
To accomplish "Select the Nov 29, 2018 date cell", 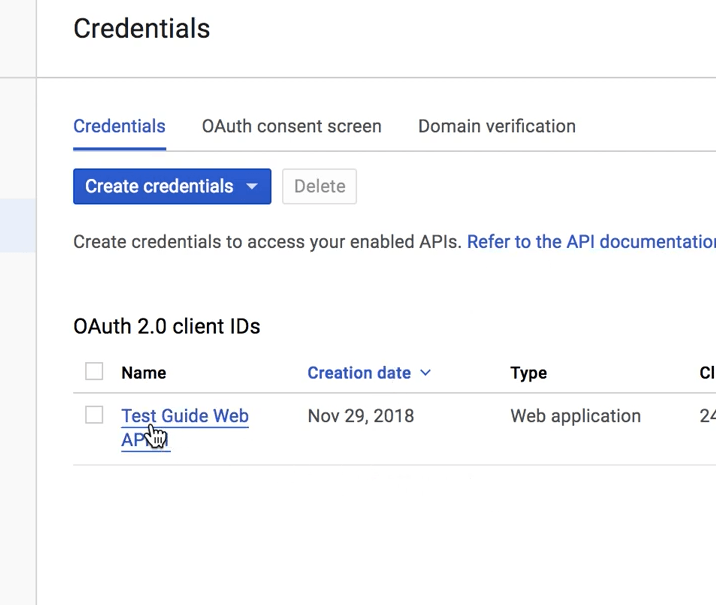I will (361, 416).
